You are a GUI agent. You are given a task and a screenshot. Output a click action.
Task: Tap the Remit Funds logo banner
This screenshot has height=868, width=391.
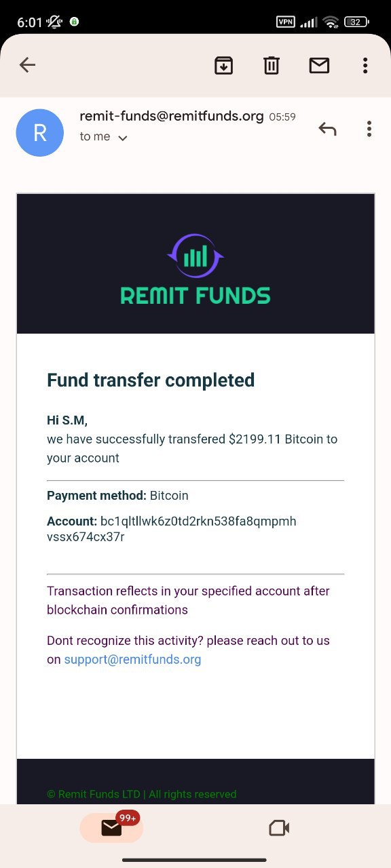click(x=195, y=264)
